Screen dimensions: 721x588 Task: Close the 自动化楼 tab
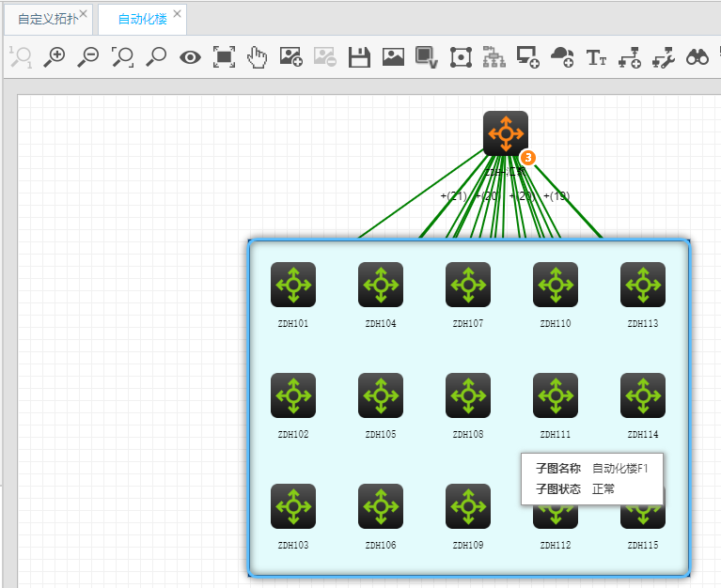177,14
